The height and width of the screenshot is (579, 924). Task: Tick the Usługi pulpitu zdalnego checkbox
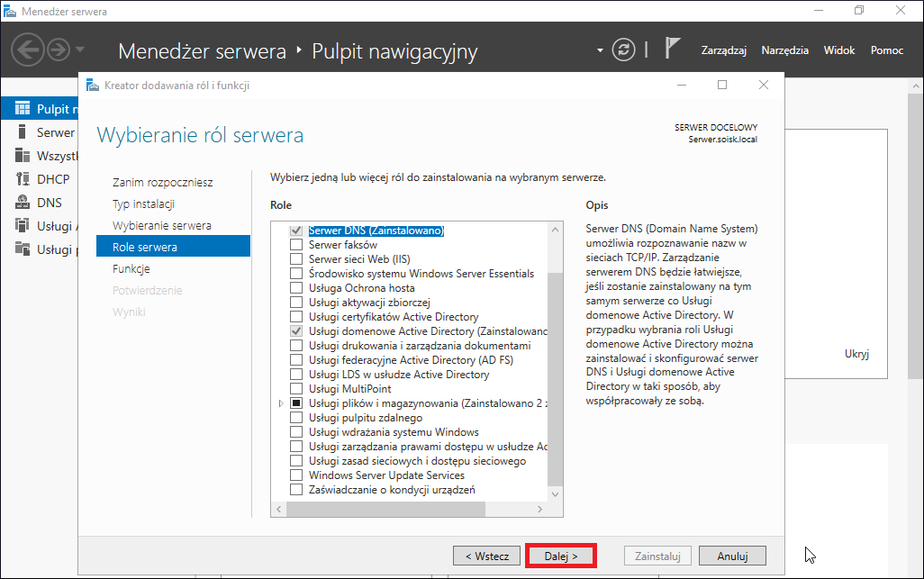[x=296, y=417]
